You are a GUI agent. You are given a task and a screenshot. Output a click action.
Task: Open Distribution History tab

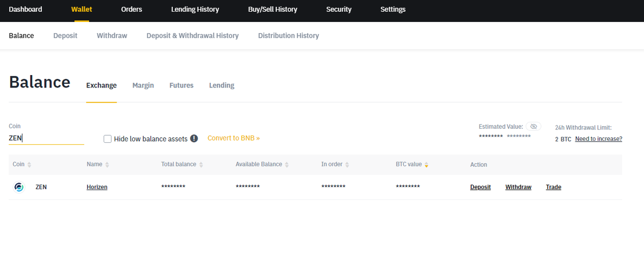point(288,35)
